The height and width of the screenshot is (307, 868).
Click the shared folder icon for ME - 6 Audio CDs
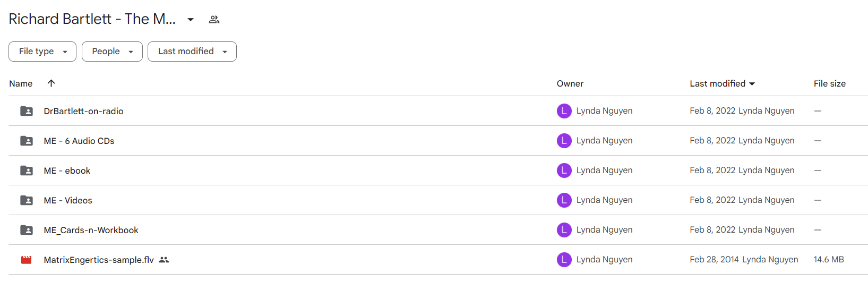click(26, 141)
